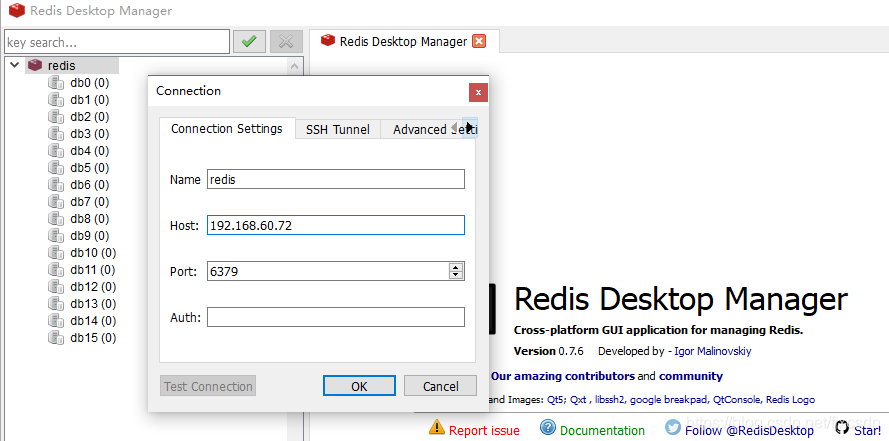The width and height of the screenshot is (889, 441).
Task: Click the Report issue warning icon
Action: coord(437,426)
